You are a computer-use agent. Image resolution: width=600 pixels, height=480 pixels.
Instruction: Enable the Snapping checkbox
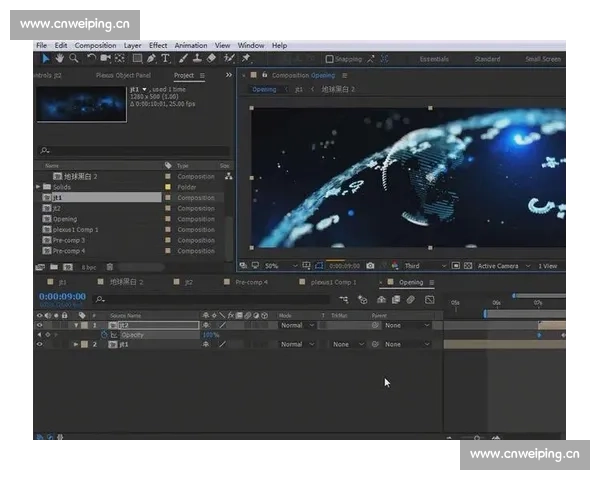point(329,59)
